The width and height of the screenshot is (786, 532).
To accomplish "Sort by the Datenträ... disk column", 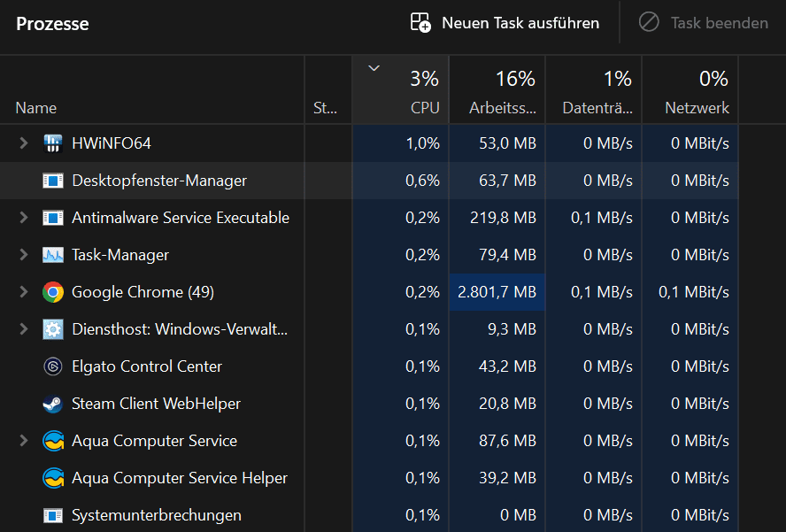I will (594, 89).
